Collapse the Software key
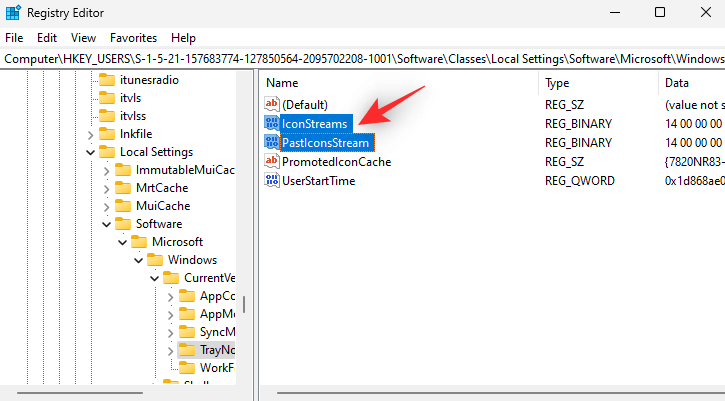 (106, 225)
